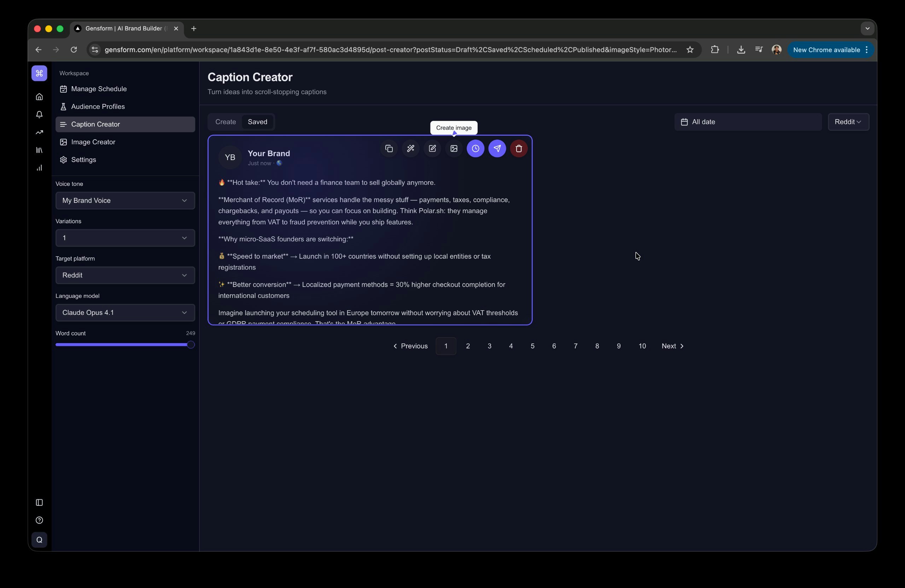Screen dimensions: 905x588
Task: Send the post now
Action: pyautogui.click(x=497, y=149)
